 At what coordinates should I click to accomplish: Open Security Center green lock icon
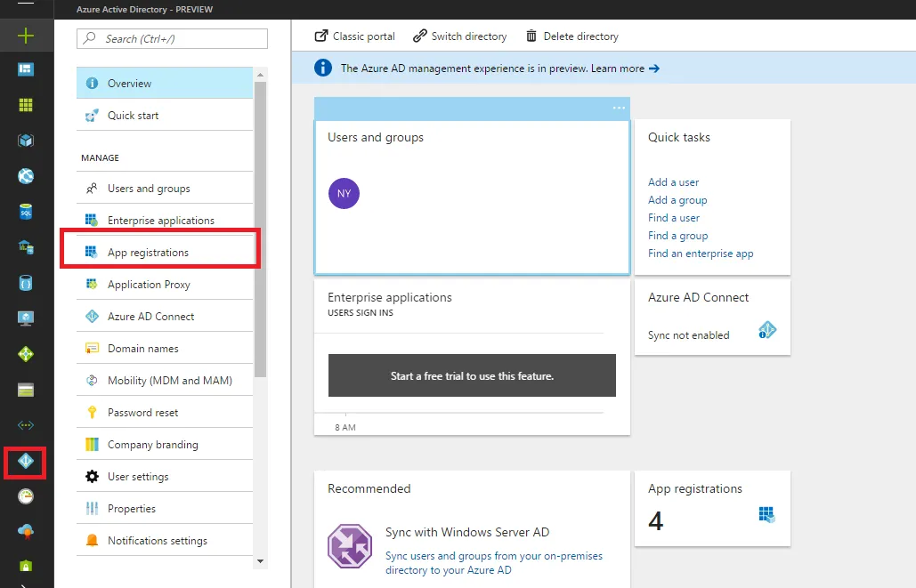[26, 565]
